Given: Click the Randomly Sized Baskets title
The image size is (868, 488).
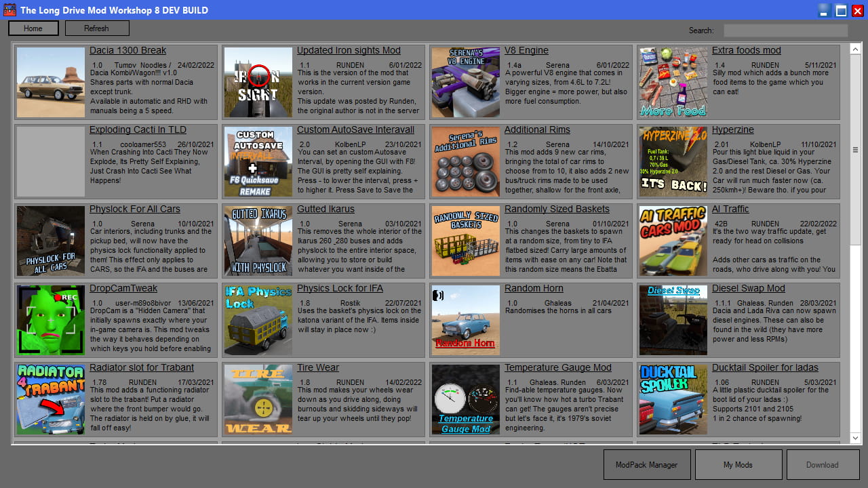Looking at the screenshot, I should tap(557, 209).
